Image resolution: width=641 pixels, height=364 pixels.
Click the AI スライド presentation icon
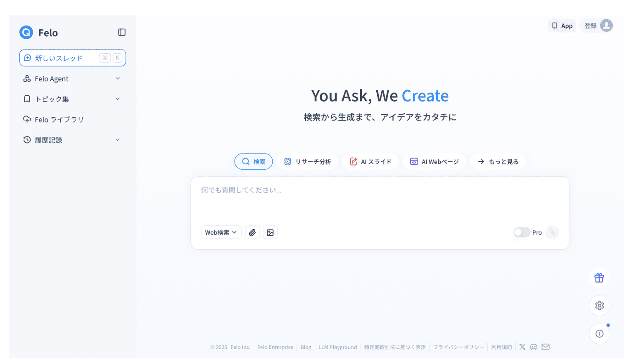point(353,161)
